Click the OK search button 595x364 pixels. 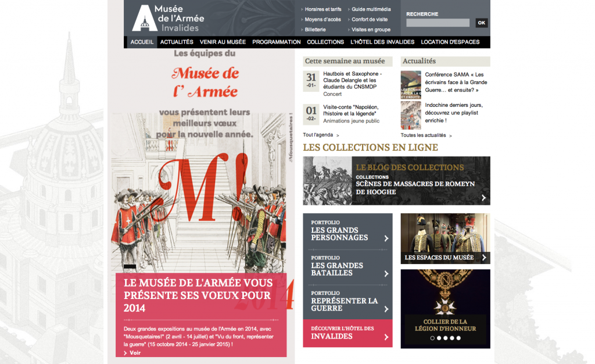482,23
